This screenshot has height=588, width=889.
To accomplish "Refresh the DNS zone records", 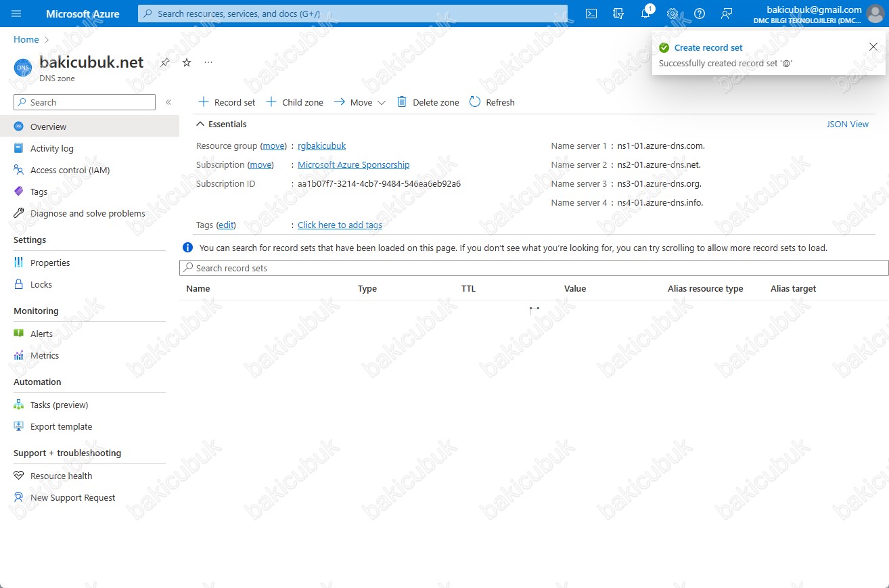I will (492, 102).
